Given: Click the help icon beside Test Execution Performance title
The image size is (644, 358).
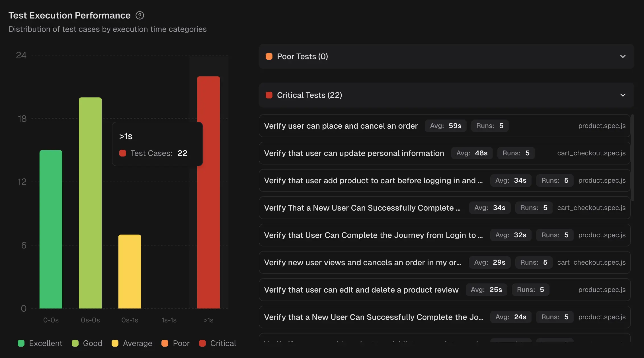Looking at the screenshot, I should coord(140,15).
